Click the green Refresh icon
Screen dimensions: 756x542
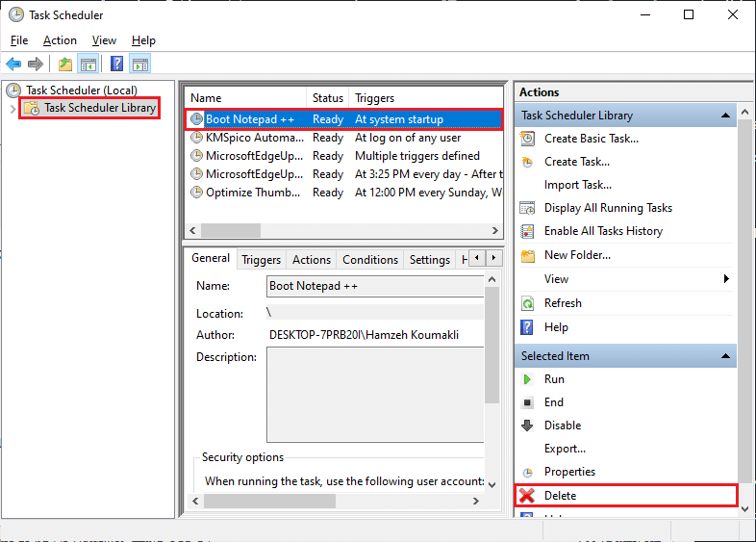tap(527, 303)
